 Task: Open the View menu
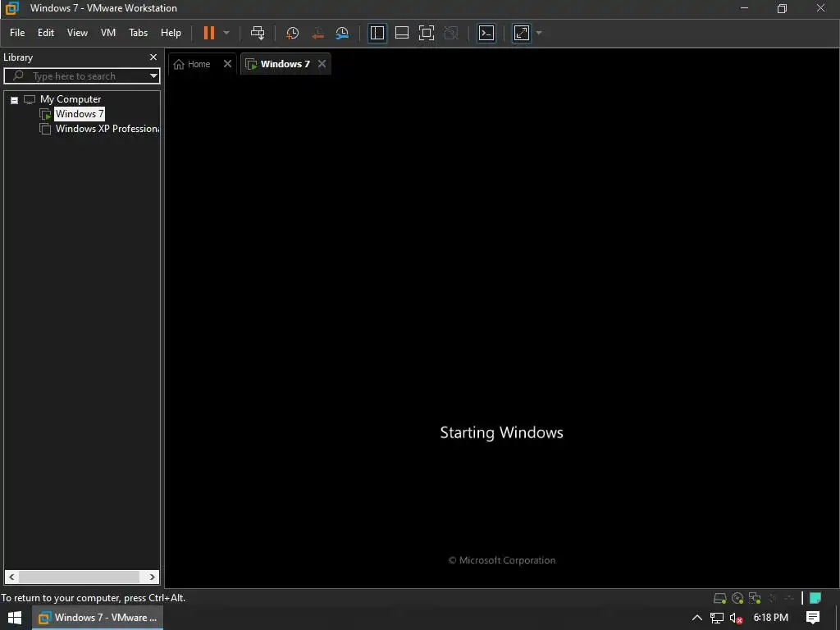click(x=77, y=33)
